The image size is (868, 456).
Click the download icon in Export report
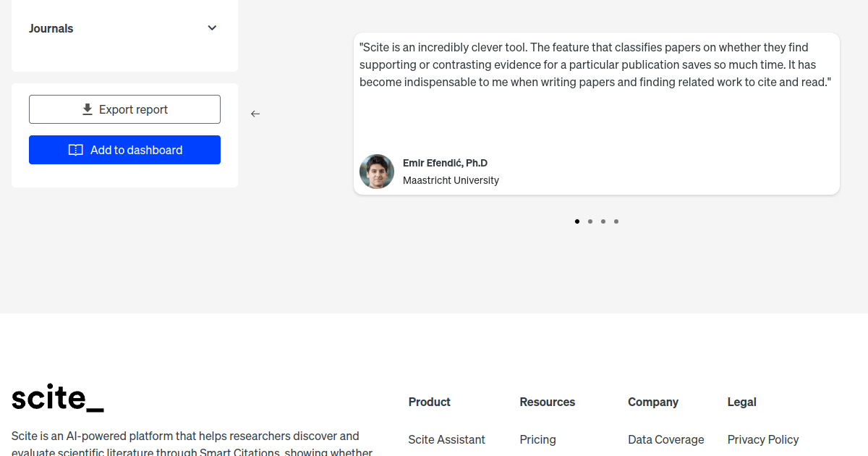[88, 109]
